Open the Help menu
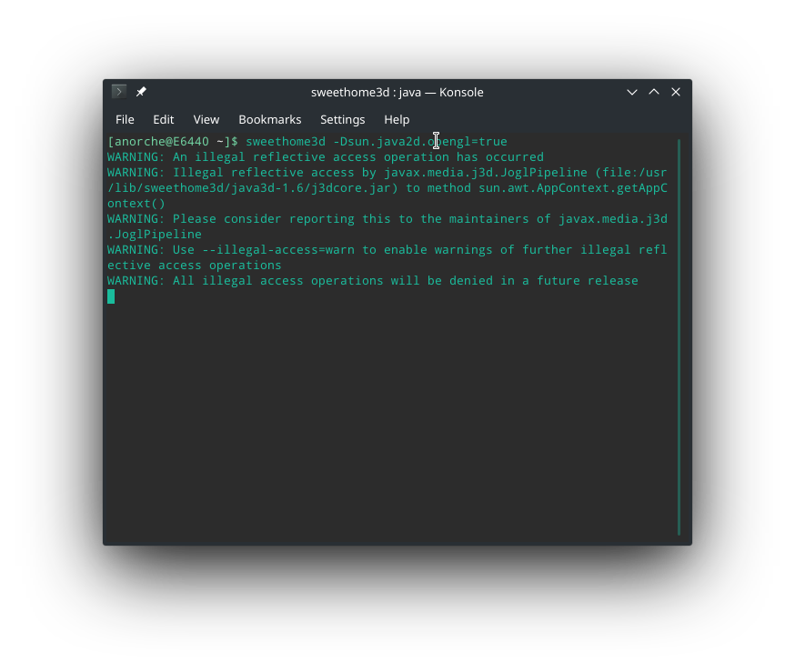Screen dimensions: 795x672 click(x=397, y=120)
